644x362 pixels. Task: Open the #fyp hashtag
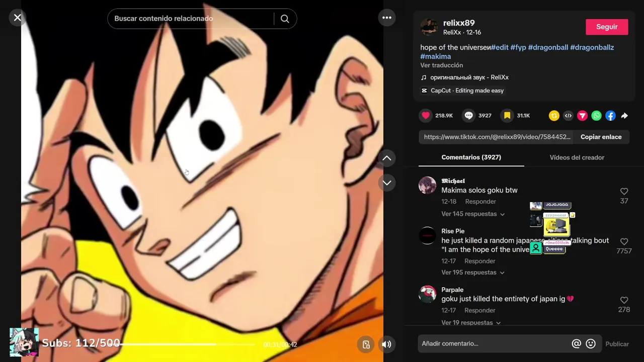[518, 47]
